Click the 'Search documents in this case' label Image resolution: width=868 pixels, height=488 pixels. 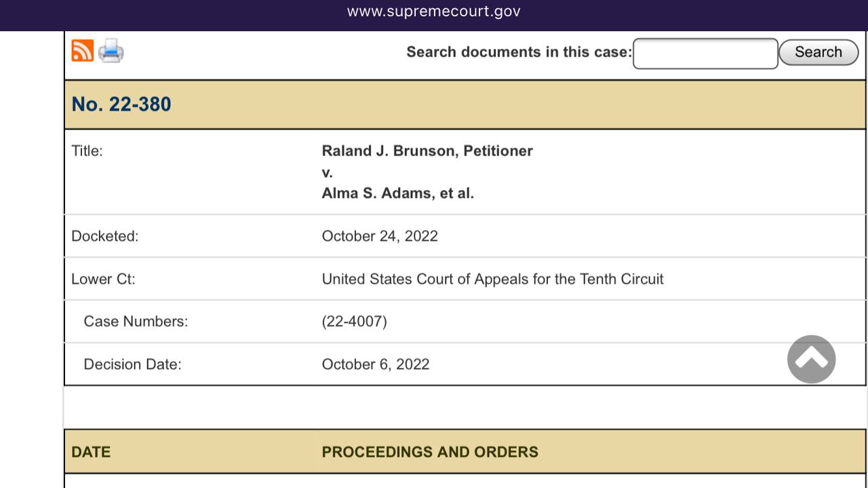coord(519,52)
